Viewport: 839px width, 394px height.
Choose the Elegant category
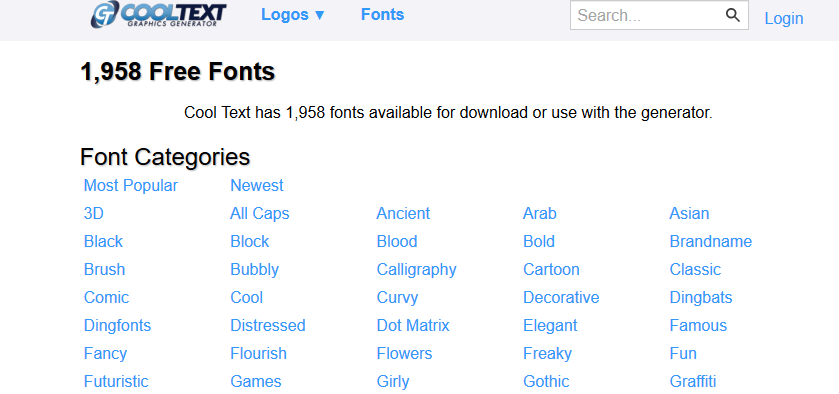click(x=551, y=325)
